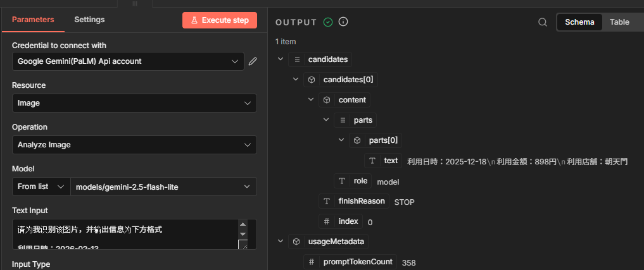Click the green success check icon

[x=328, y=22]
